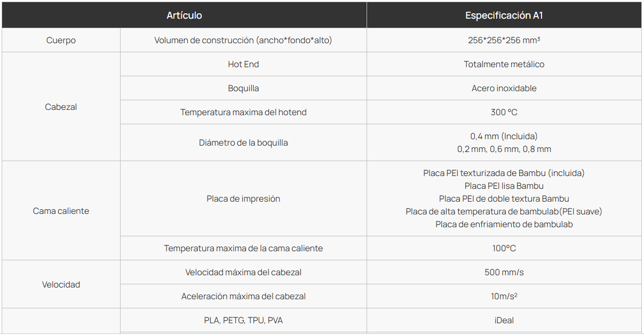Click the 500 mm/s speed value
Viewport: 644px width, 335px height.
pyautogui.click(x=504, y=273)
